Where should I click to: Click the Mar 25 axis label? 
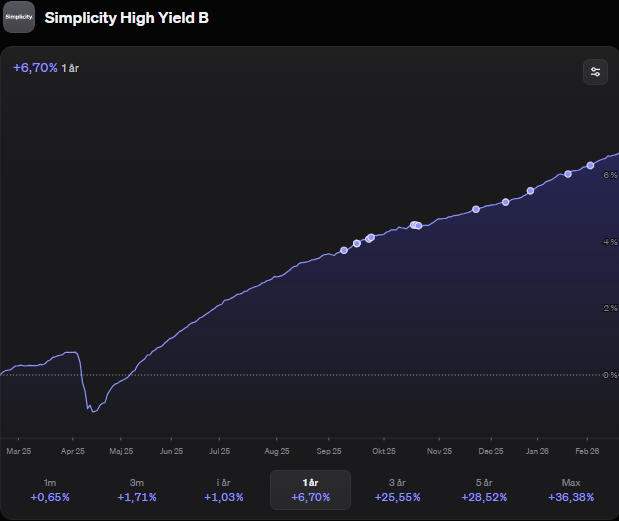click(x=19, y=451)
